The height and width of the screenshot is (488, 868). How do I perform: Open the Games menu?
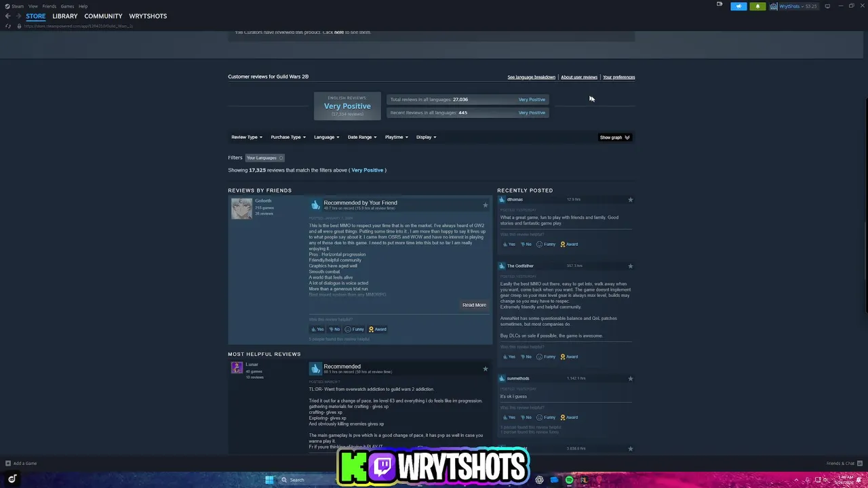pyautogui.click(x=67, y=6)
